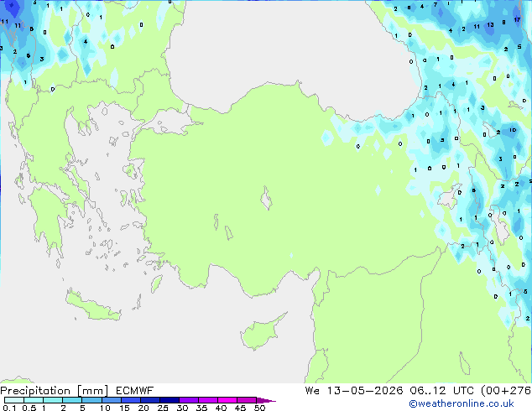Click the 40–45 mm magenta legend swatch

(227, 400)
